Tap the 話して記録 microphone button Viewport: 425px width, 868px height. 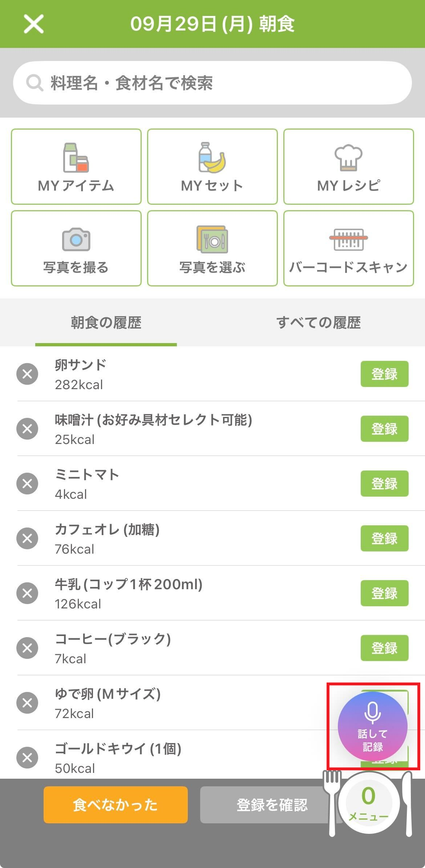[372, 726]
